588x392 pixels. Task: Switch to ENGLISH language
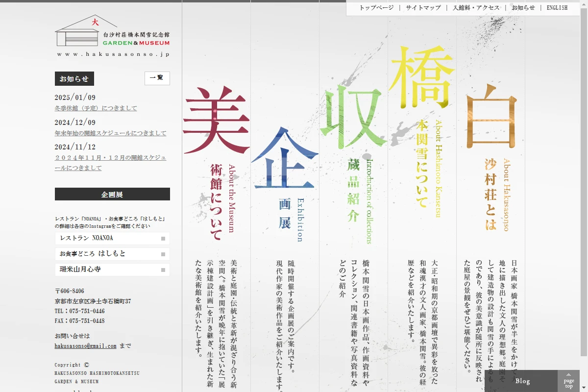click(557, 8)
